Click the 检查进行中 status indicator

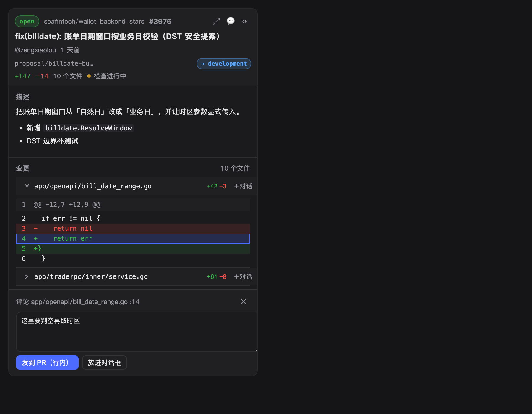[107, 76]
